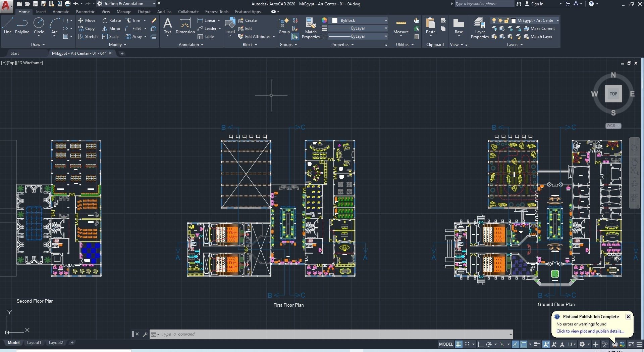Click the TOP face of ViewCube
644x352 pixels.
613,94
